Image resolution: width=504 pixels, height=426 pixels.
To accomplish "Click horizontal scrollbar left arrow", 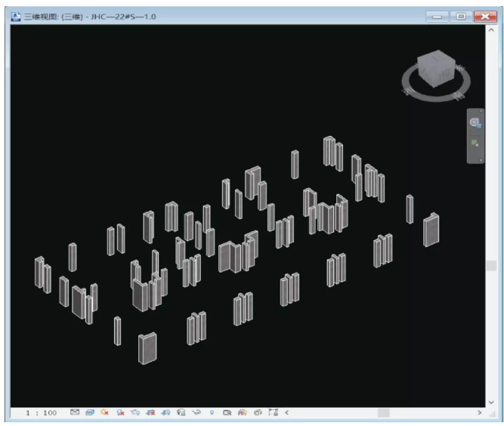I will tap(286, 412).
